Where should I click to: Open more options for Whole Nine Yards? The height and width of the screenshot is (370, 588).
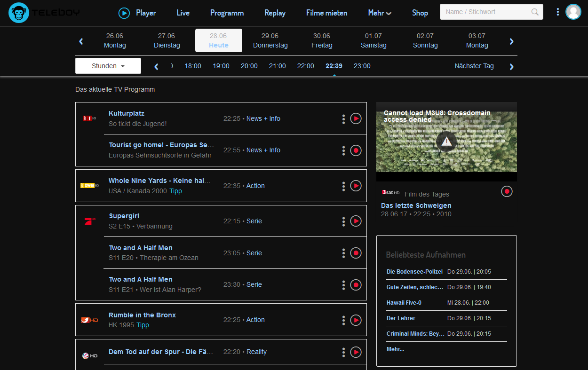click(344, 186)
